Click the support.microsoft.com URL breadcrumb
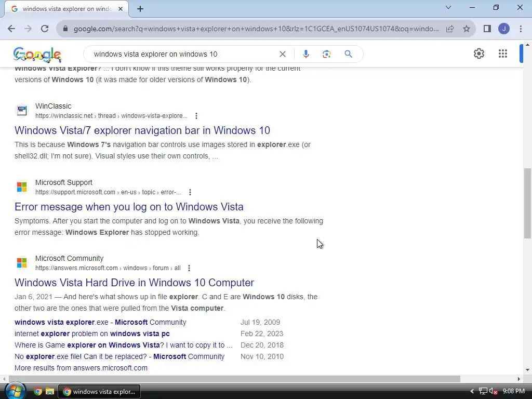The height and width of the screenshot is (399, 532). pos(108,192)
